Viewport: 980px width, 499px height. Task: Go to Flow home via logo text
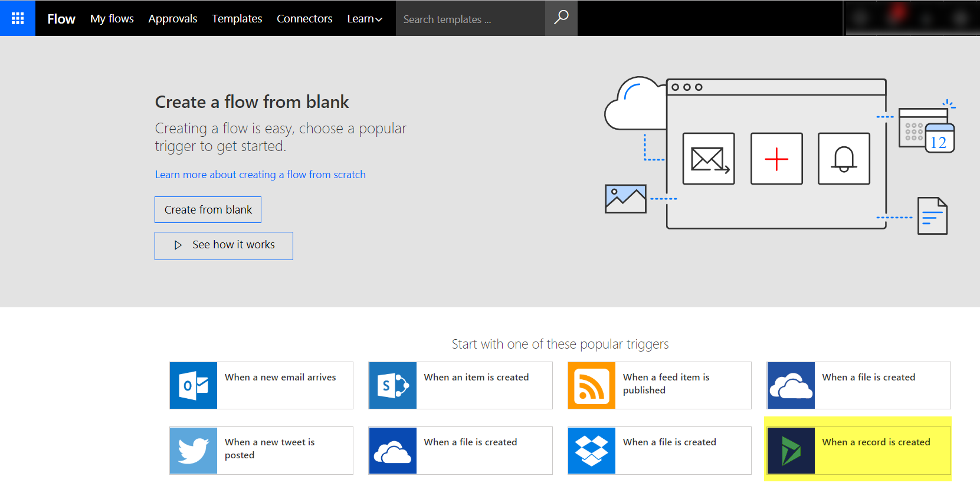tap(61, 19)
